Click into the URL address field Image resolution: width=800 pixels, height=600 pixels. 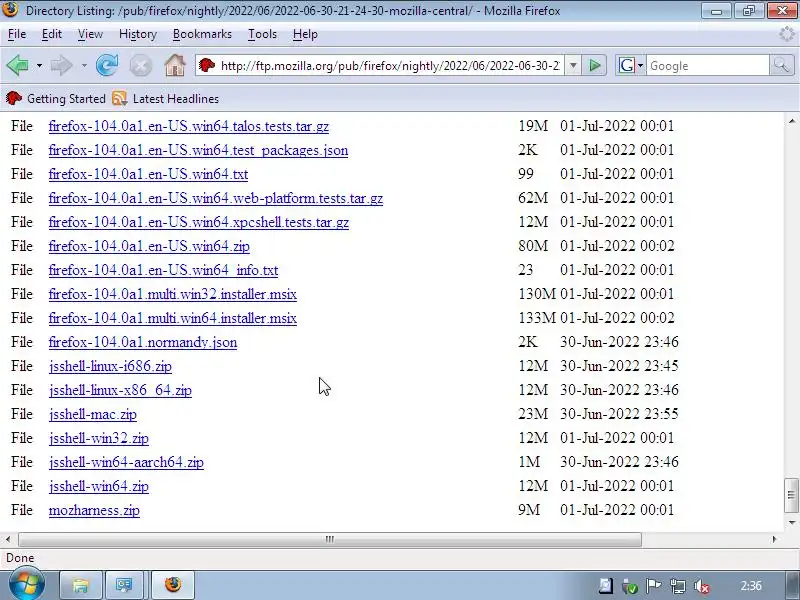pyautogui.click(x=390, y=66)
